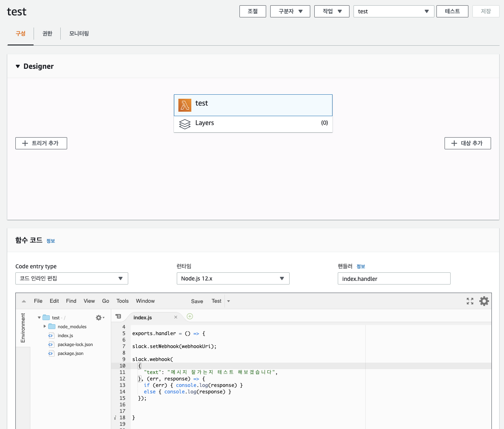The image size is (504, 429).
Task: Open file tree settings gear
Action: pyautogui.click(x=100, y=318)
